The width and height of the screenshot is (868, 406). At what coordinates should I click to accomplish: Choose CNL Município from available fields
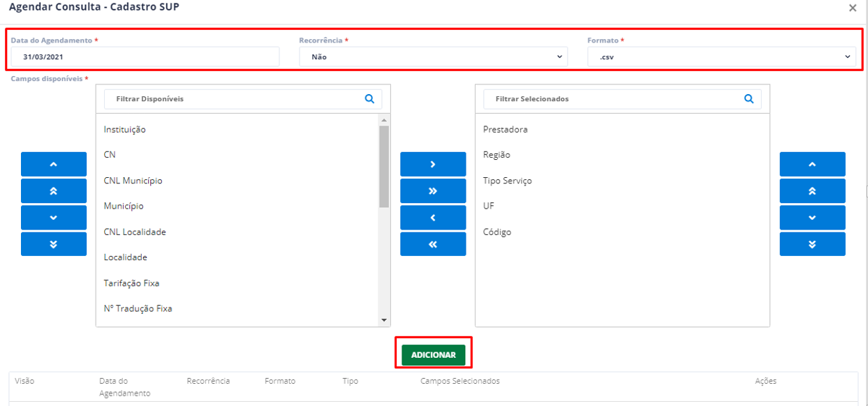click(133, 181)
